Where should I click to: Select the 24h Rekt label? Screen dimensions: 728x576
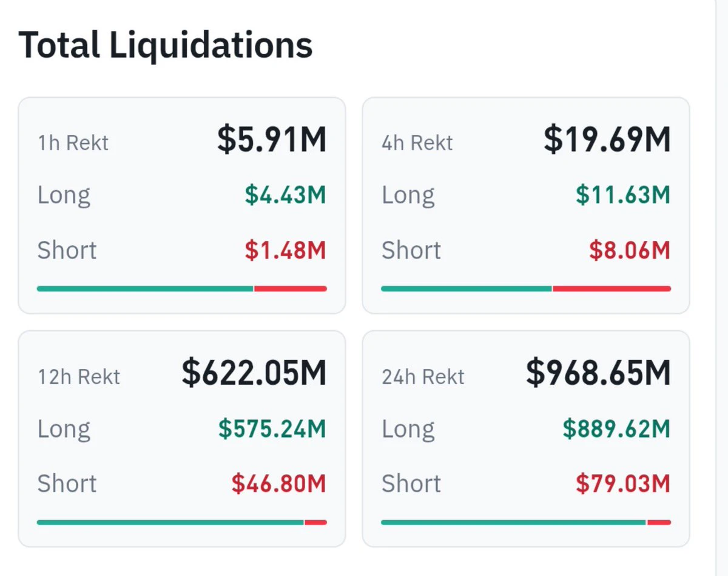(x=423, y=377)
